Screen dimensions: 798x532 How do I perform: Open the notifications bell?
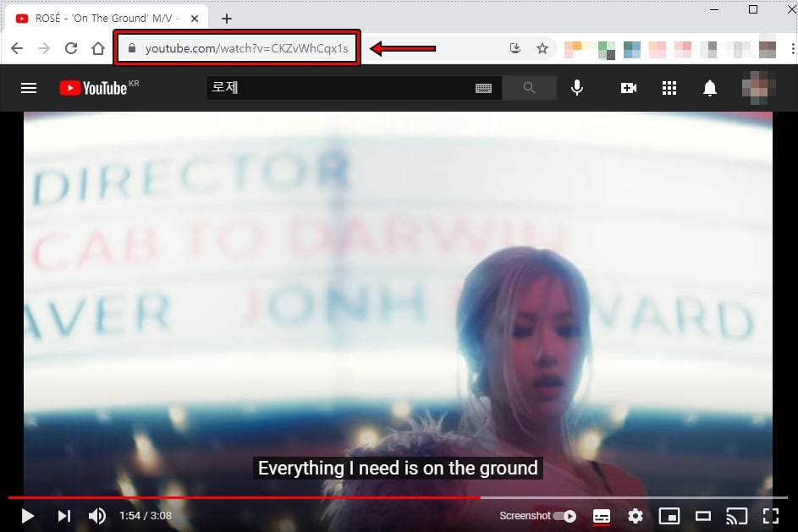click(710, 88)
